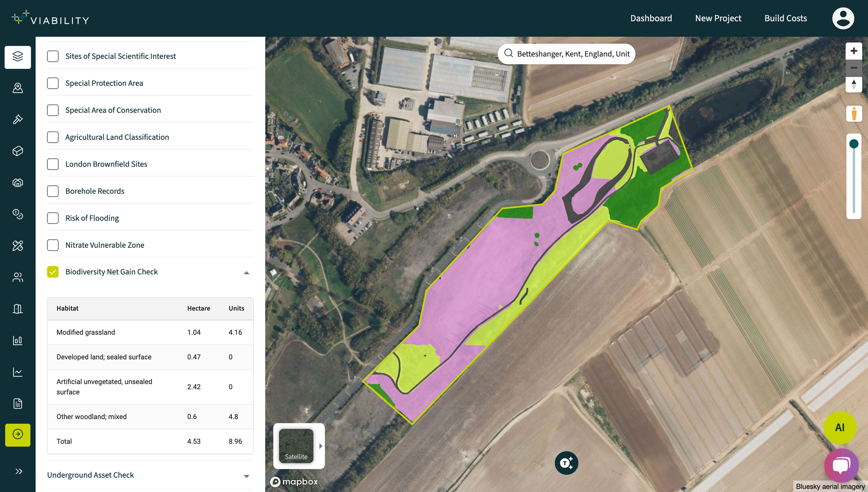
Task: Click the Developed land; sealed surface row
Action: [x=150, y=357]
